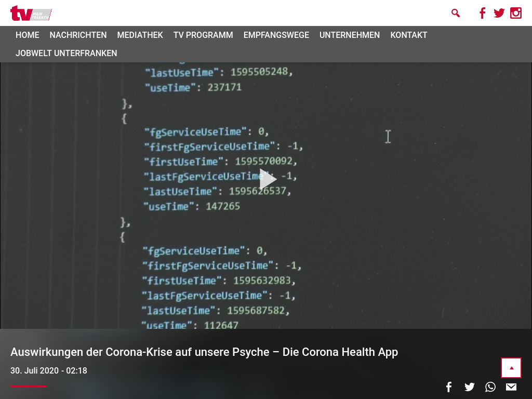Visit Twitter page from header icon
532x399 pixels.
tap(499, 13)
